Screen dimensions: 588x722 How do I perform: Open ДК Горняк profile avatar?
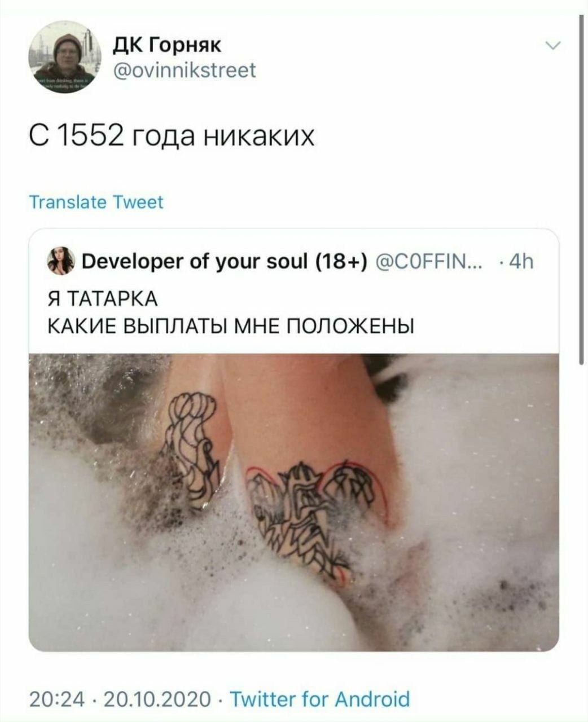pos(62,58)
